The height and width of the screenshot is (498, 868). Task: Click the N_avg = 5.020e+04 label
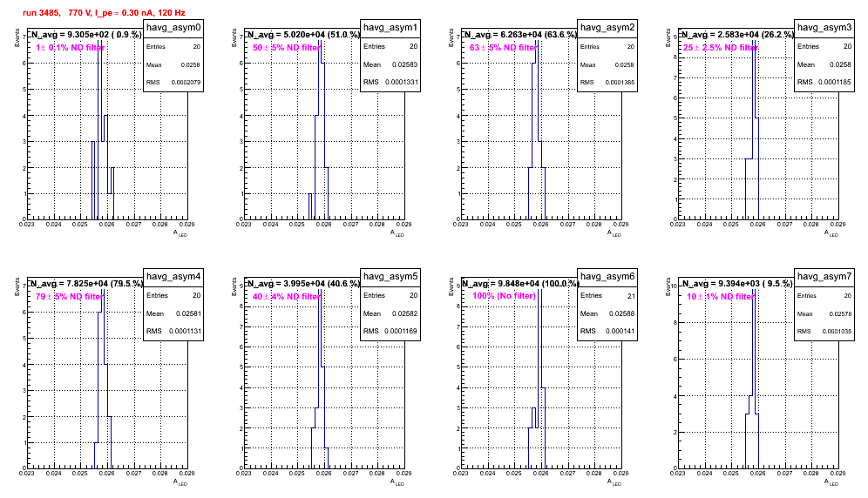(x=303, y=34)
